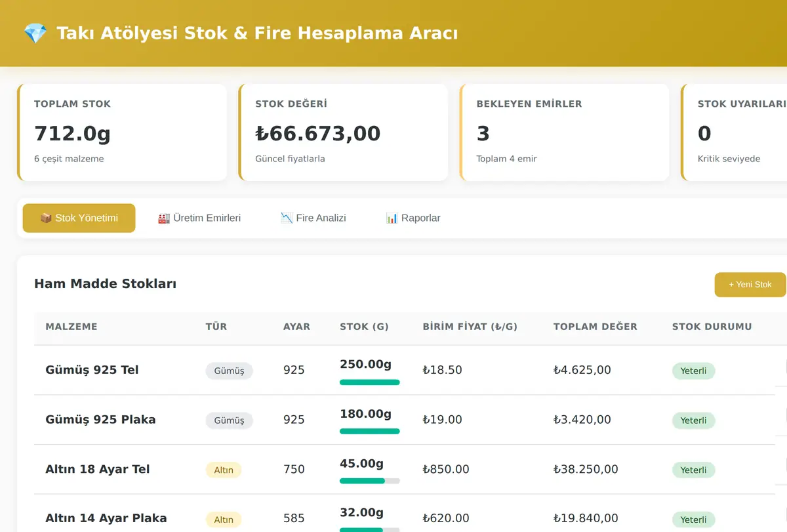Click the stock bar under 45.00g
Image resolution: width=787 pixels, height=532 pixels.
pyautogui.click(x=370, y=481)
